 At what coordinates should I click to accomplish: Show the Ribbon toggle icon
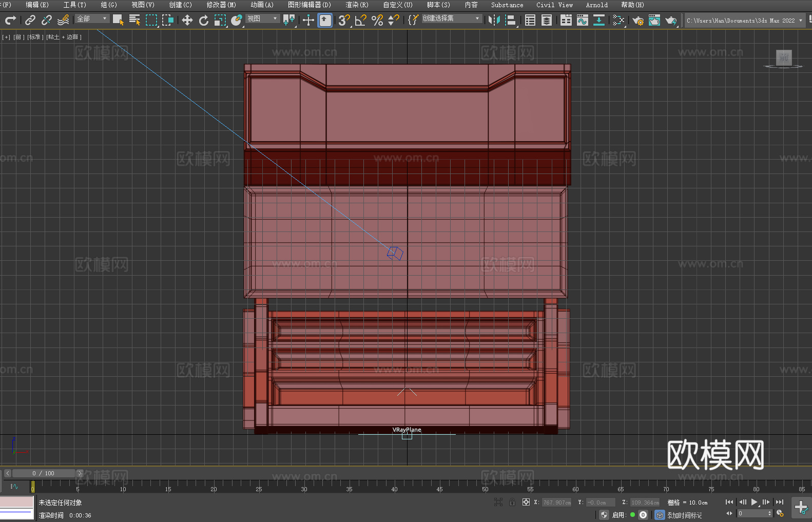[x=566, y=20]
